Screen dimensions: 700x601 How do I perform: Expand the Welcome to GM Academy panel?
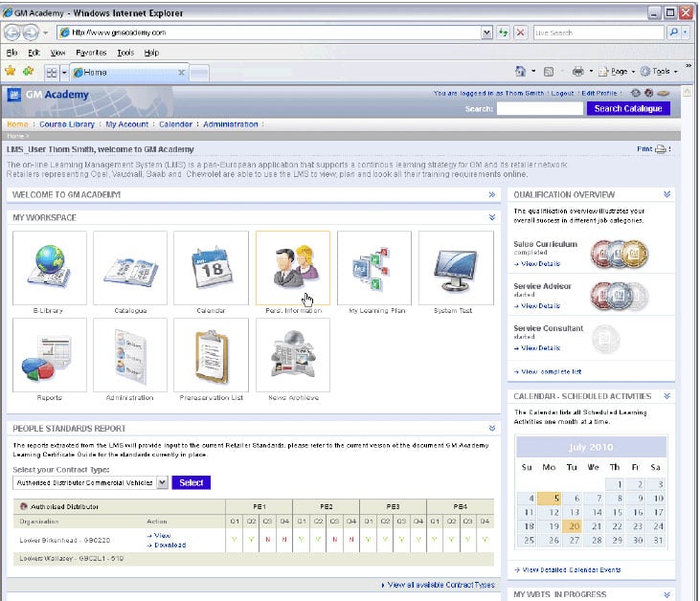pos(492,194)
